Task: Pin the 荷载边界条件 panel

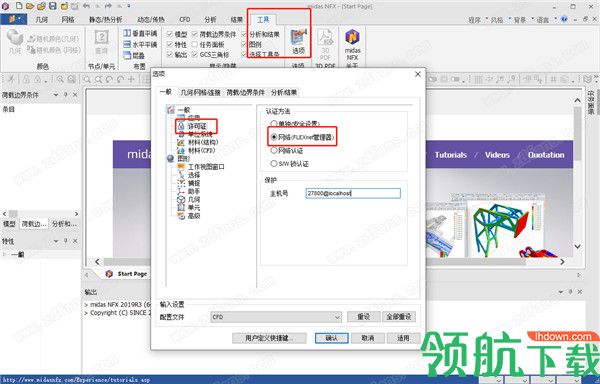Action: click(x=65, y=94)
